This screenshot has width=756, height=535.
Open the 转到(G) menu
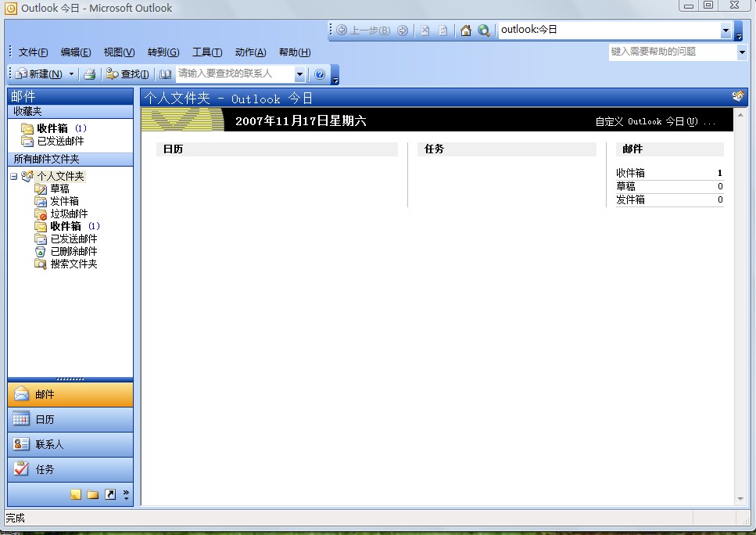(x=163, y=52)
